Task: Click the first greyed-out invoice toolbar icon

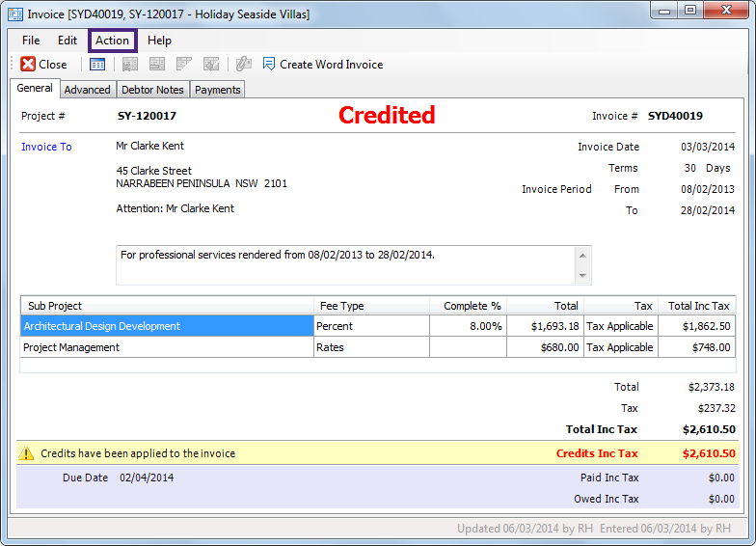Action: tap(130, 65)
